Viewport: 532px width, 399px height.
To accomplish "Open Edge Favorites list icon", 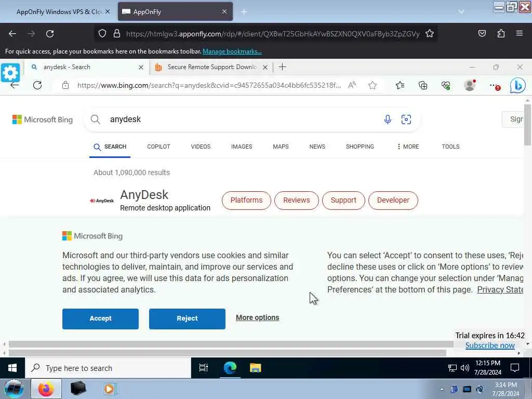I will (x=400, y=85).
